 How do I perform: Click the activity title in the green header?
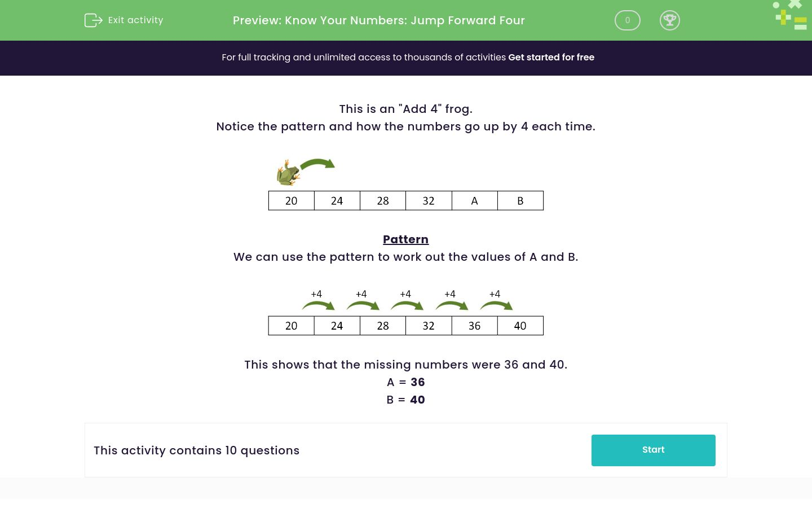coord(378,20)
